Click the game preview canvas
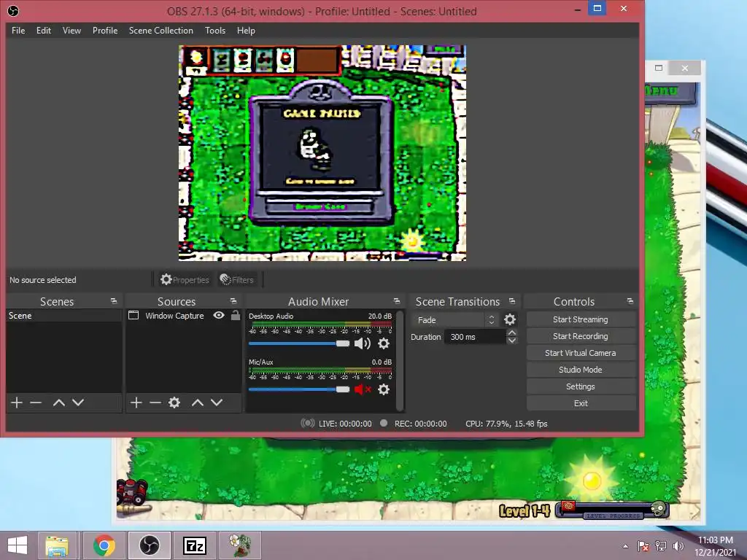 322,153
